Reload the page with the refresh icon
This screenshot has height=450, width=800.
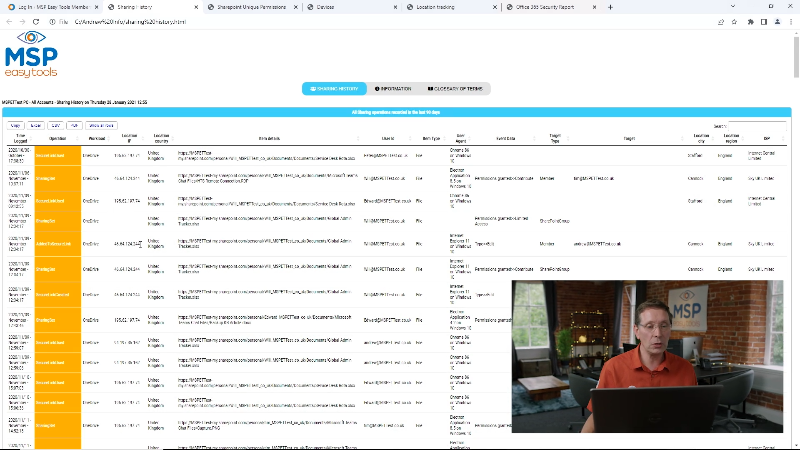(38, 21)
